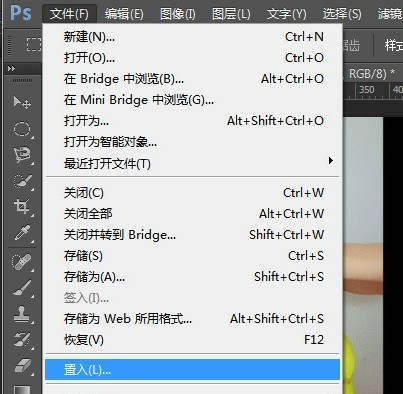Select 关闭并转到 Bridge... entry

click(x=193, y=235)
